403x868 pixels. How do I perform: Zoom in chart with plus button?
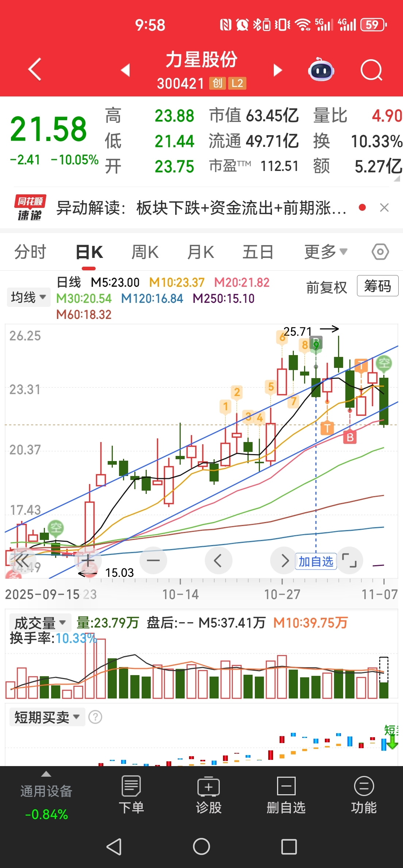coord(88,560)
